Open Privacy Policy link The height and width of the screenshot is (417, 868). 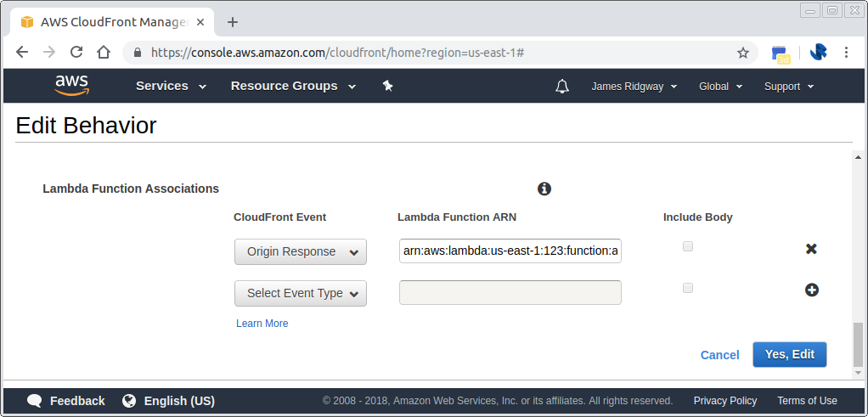point(725,400)
